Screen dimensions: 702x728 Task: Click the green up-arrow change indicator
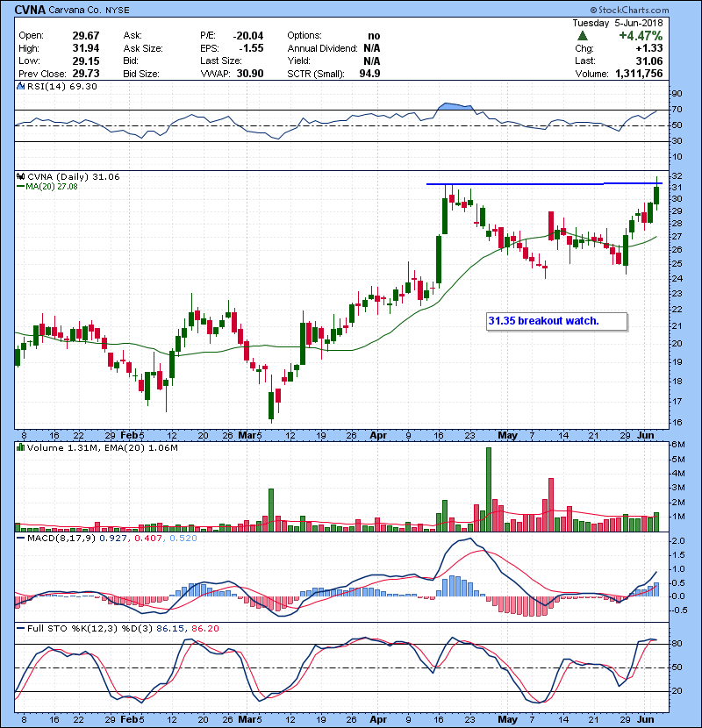[582, 36]
